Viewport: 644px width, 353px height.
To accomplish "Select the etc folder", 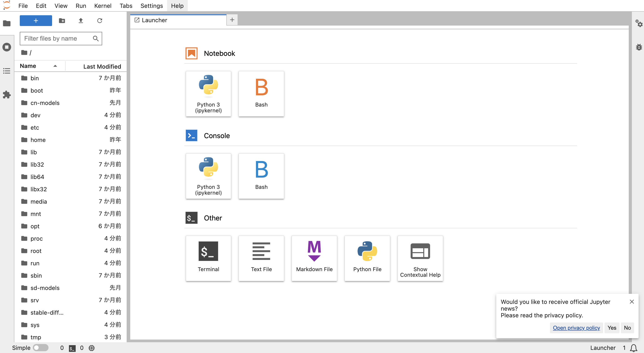I will [x=71, y=128].
